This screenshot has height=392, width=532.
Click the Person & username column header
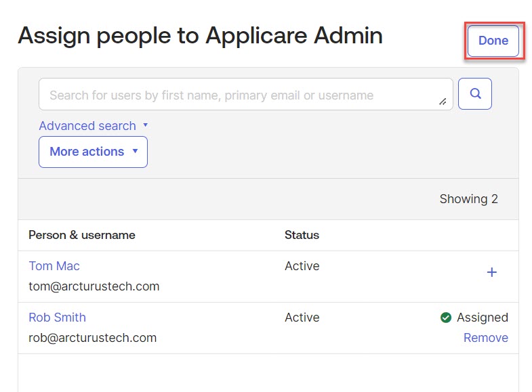click(82, 235)
